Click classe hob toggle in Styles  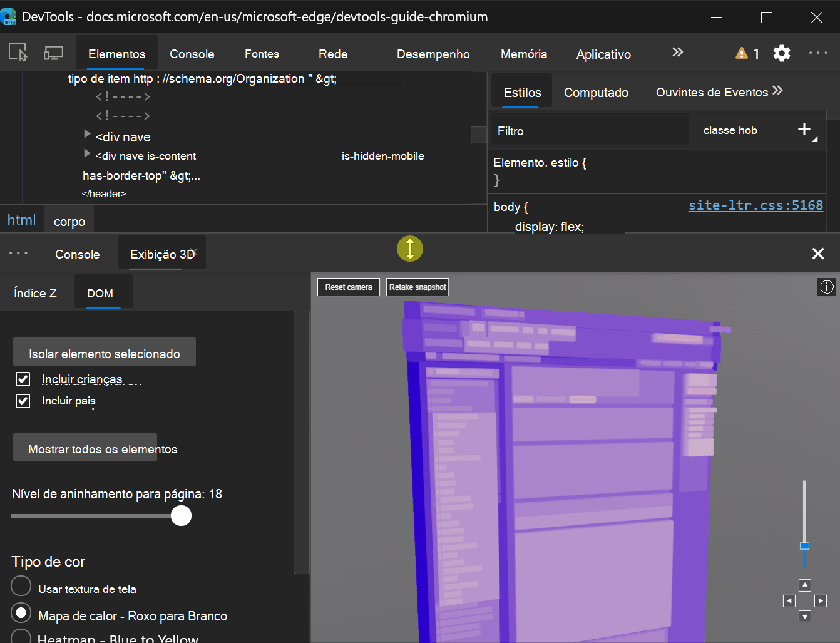pos(730,130)
